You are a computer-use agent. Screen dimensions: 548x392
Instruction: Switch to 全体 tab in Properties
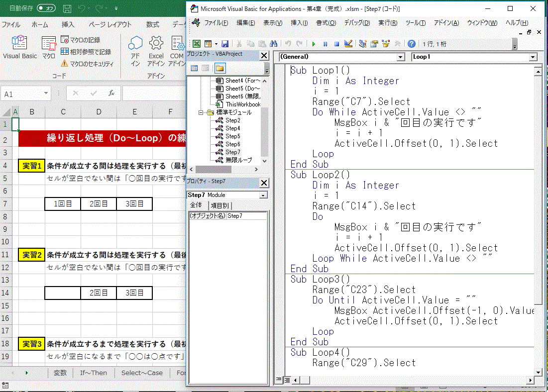[196, 205]
